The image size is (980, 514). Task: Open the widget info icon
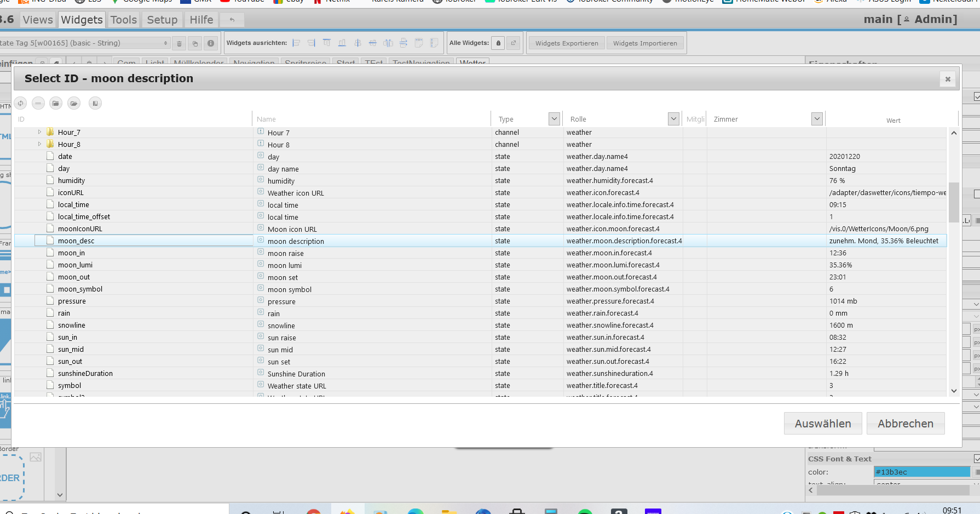pos(211,43)
